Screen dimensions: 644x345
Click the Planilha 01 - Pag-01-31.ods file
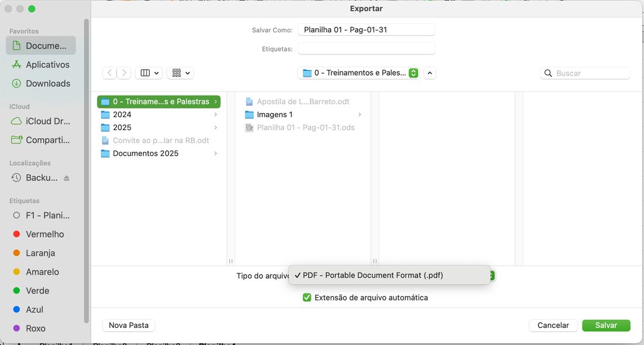pyautogui.click(x=303, y=127)
